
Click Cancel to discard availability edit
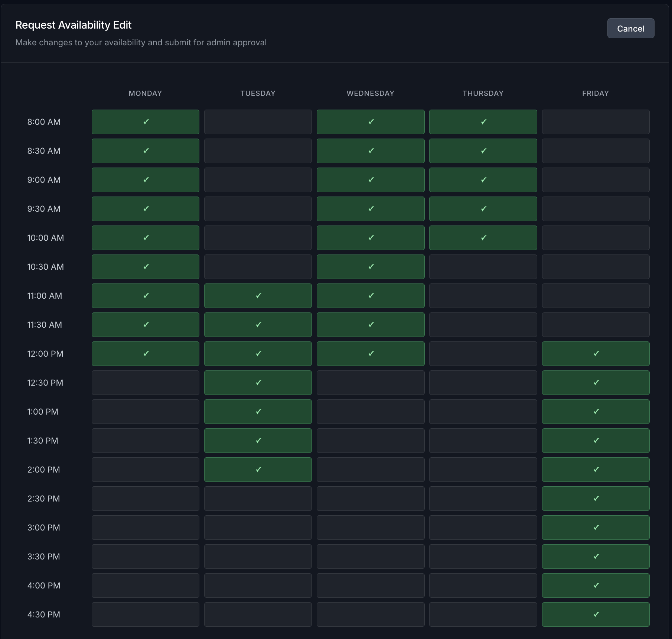click(x=630, y=29)
